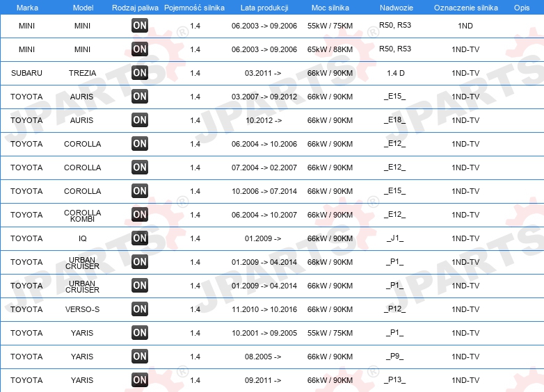Image resolution: width=544 pixels, height=392 pixels.
Task: Select the '11.2010 -> 10.2016' date cell
Action: [264, 309]
